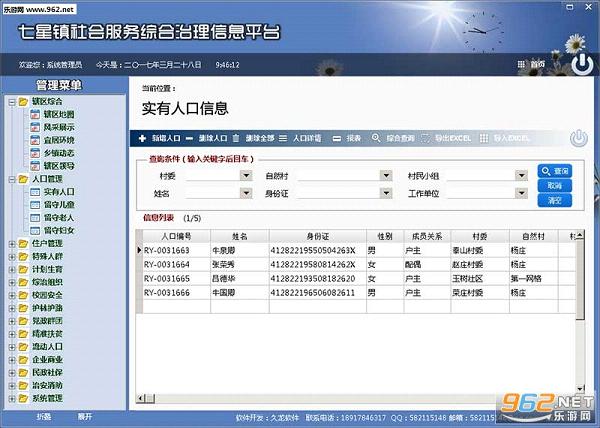
Task: Select the cell RY-0031666
Action: (x=176, y=293)
